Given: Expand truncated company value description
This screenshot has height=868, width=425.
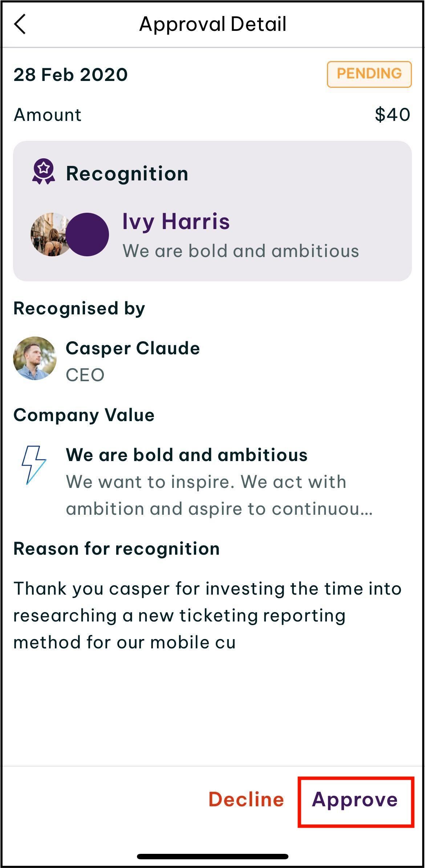Looking at the screenshot, I should (x=219, y=495).
